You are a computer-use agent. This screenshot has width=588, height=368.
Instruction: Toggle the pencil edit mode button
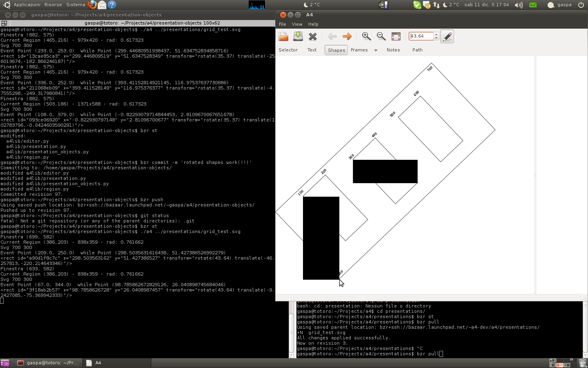(447, 36)
